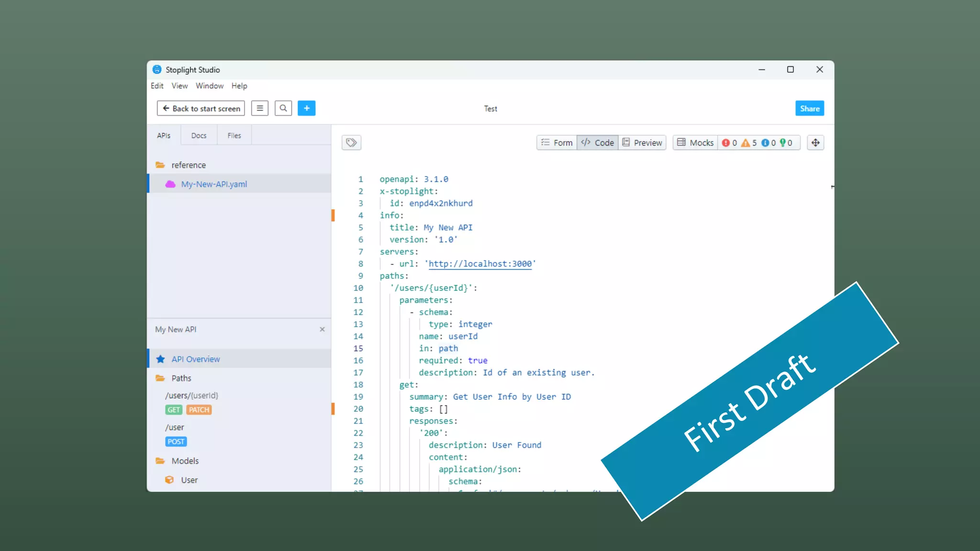Switch to Preview view
This screenshot has height=551, width=980.
tap(642, 143)
